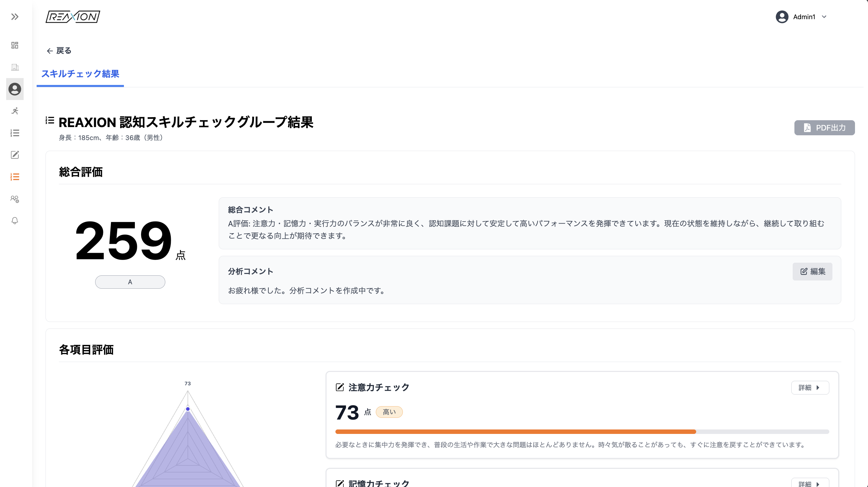
Task: Open the user group management settings
Action: [x=14, y=199]
